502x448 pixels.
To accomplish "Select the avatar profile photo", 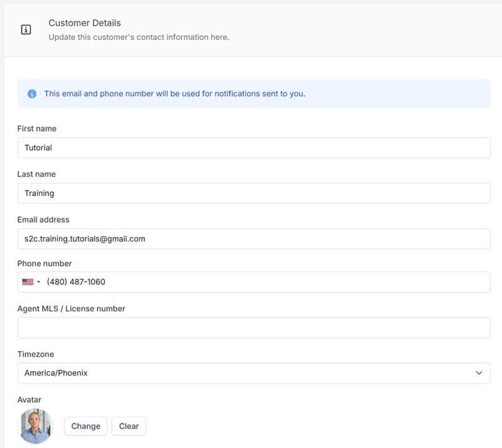I will [x=36, y=426].
